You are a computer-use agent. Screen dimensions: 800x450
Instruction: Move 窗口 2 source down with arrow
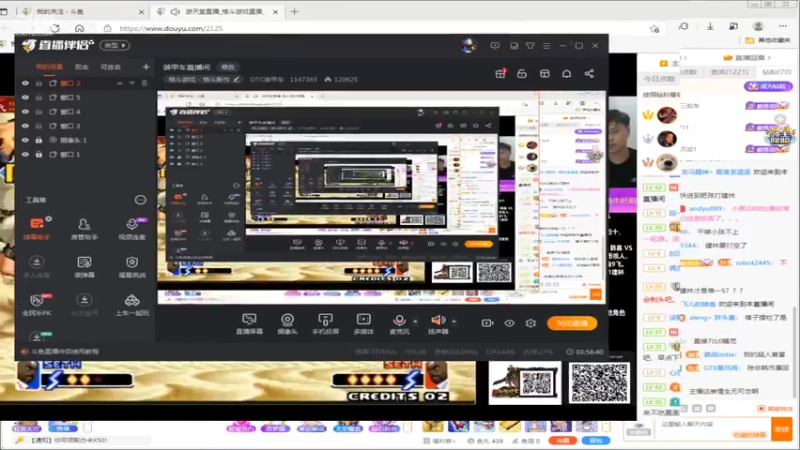point(132,83)
